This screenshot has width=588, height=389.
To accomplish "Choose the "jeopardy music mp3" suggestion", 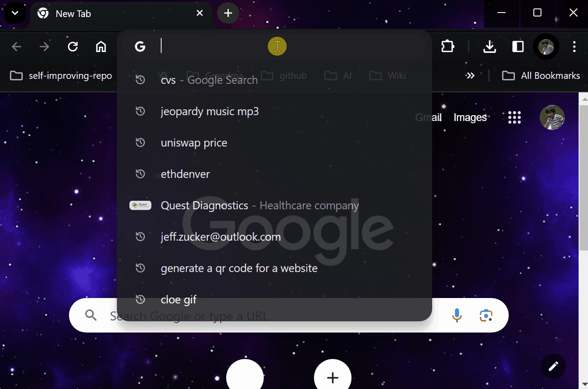I will tap(210, 112).
